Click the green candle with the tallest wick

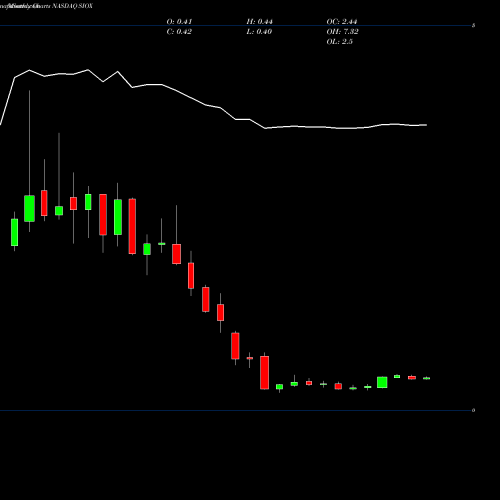coord(29,208)
